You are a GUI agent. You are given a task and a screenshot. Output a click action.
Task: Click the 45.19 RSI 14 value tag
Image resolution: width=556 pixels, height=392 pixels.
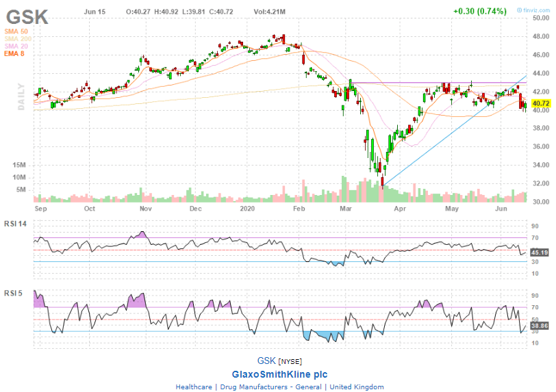point(540,252)
